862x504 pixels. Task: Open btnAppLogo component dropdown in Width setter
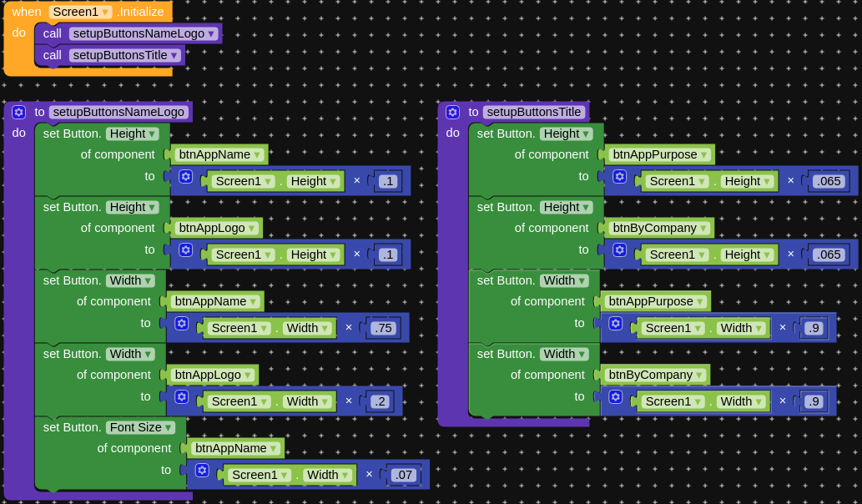click(x=250, y=375)
